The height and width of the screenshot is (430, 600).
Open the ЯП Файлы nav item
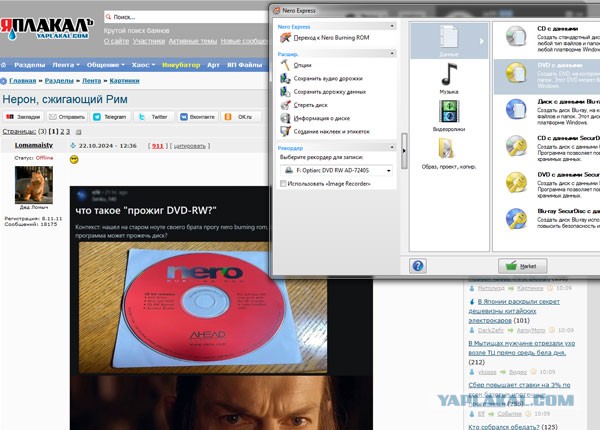point(244,65)
